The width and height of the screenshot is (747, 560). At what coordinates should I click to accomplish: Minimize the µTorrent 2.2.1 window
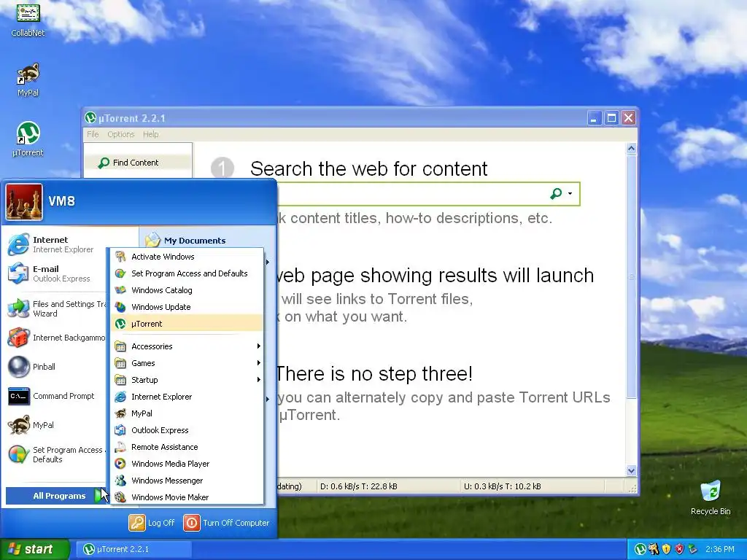[x=594, y=117]
